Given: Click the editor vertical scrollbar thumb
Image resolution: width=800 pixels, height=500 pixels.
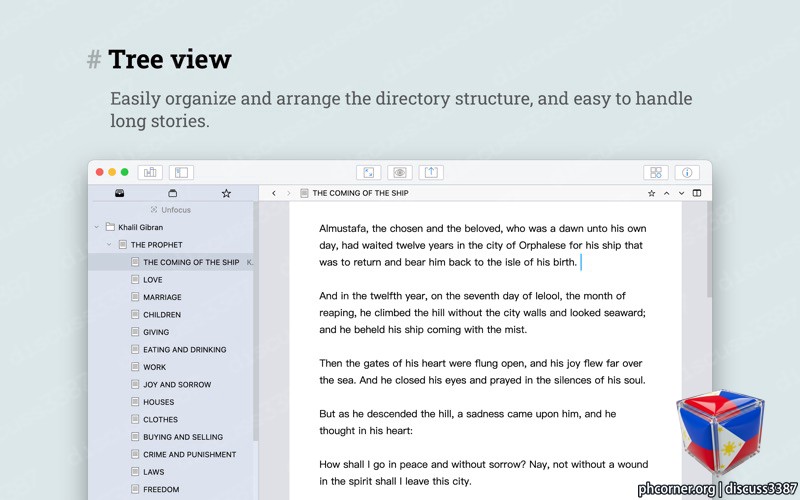Looking at the screenshot, I should pyautogui.click(x=709, y=249).
